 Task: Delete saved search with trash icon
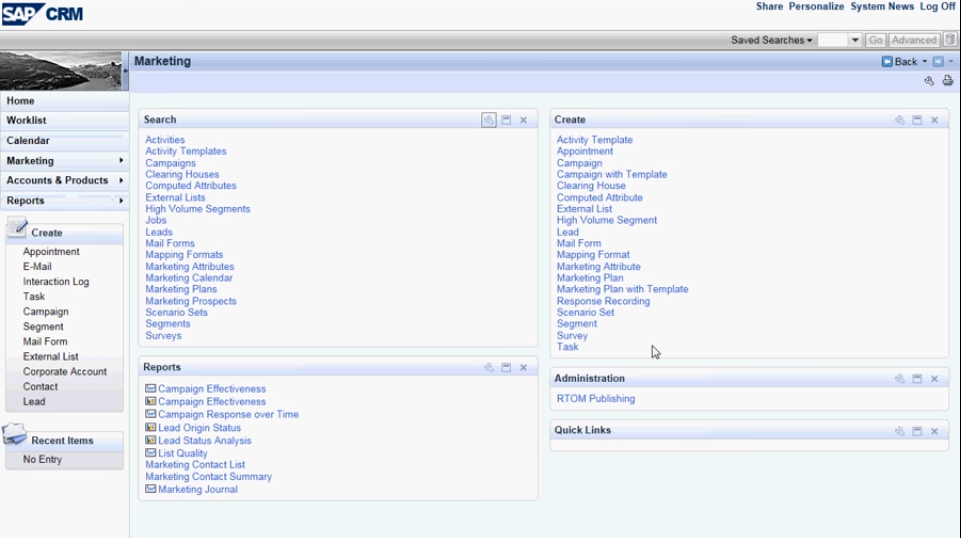tap(950, 40)
